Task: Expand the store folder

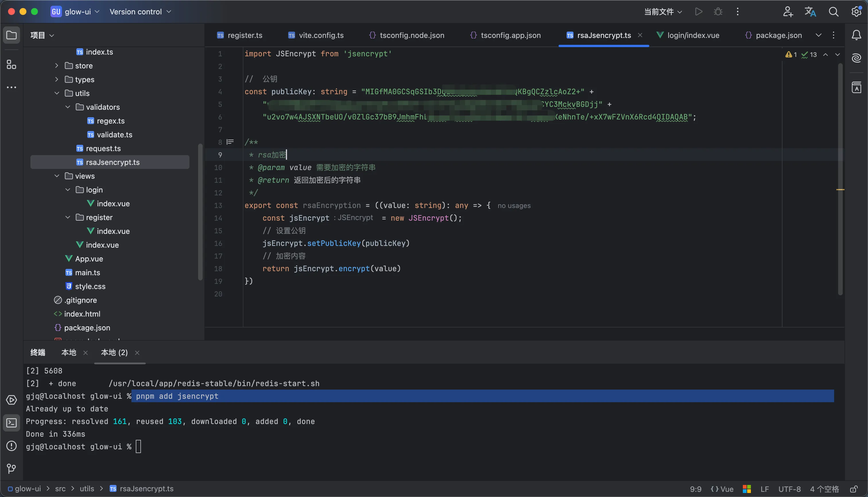Action: click(57, 66)
